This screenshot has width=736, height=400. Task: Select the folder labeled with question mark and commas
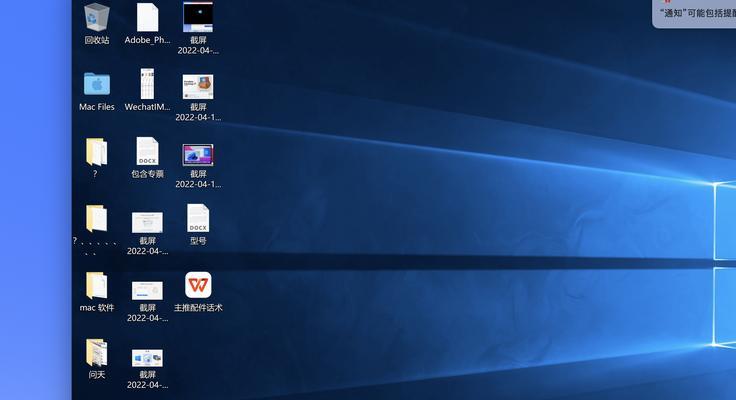pos(96,218)
